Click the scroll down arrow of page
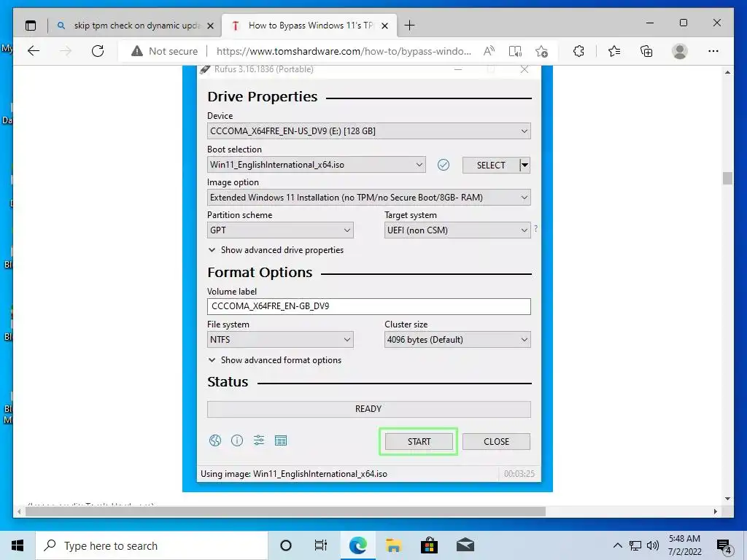Screen dimensions: 747x560 coord(727,499)
